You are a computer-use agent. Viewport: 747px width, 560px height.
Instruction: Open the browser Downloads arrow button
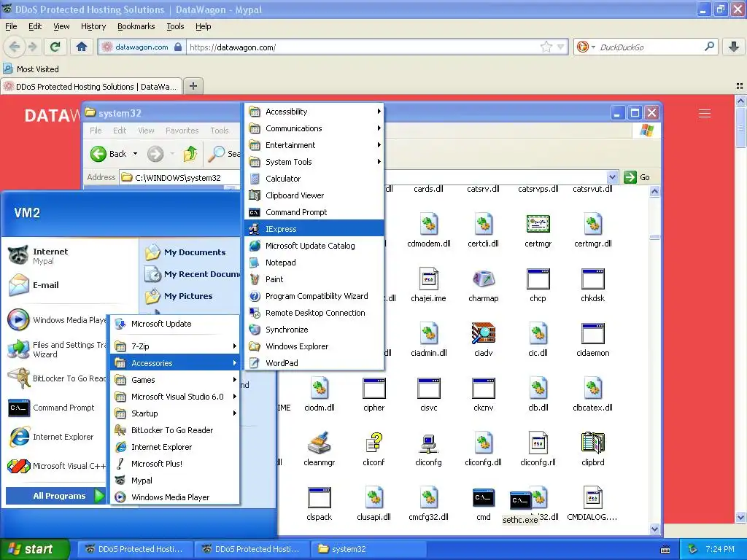coord(734,47)
